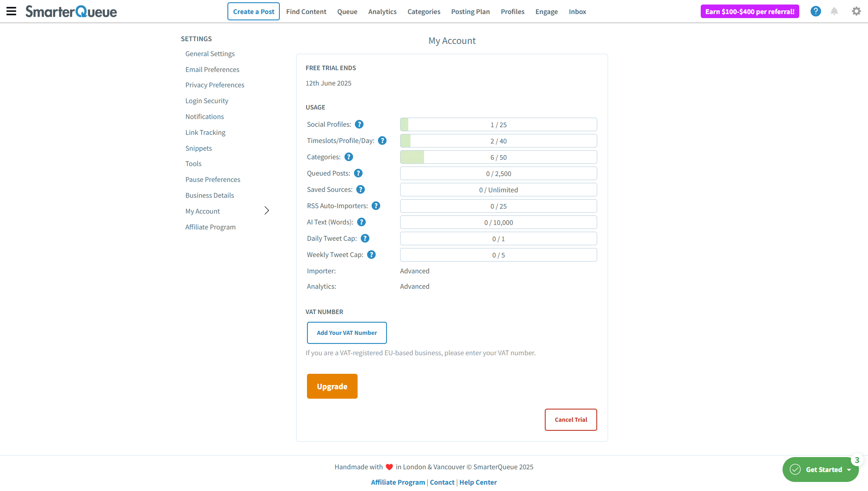This screenshot has width=868, height=491.
Task: Click the orange Upgrade button
Action: pyautogui.click(x=332, y=386)
